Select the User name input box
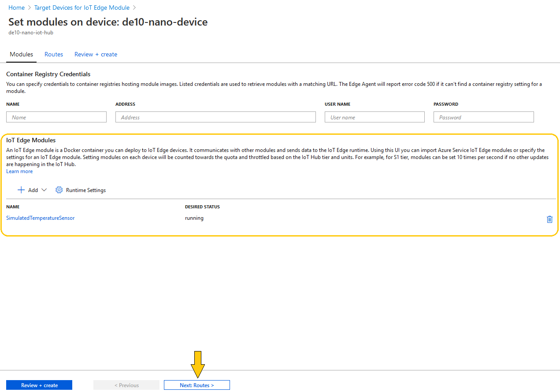Image resolution: width=560 pixels, height=392 pixels. click(x=375, y=117)
